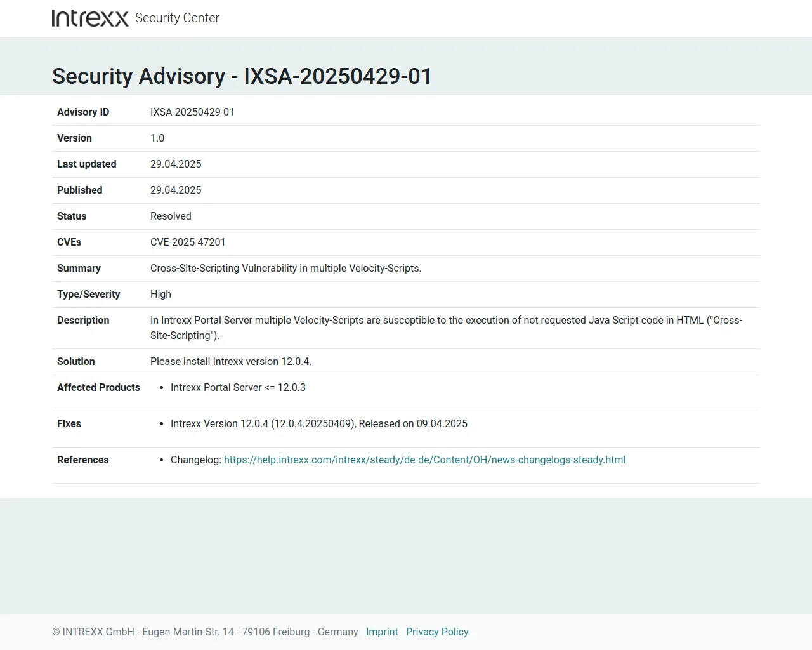
Task: Open the changelog help.intrexx.com link
Action: pyautogui.click(x=424, y=460)
